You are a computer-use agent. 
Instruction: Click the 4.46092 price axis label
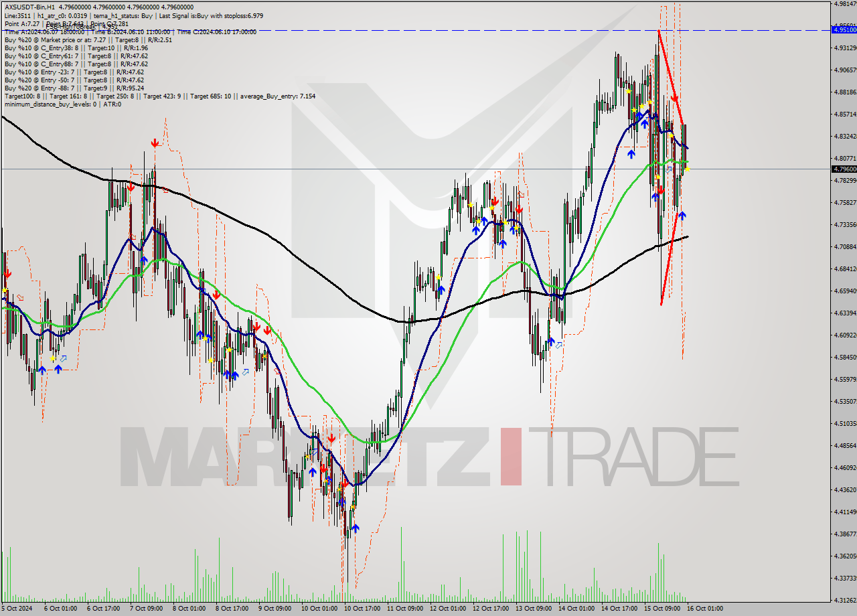click(845, 468)
